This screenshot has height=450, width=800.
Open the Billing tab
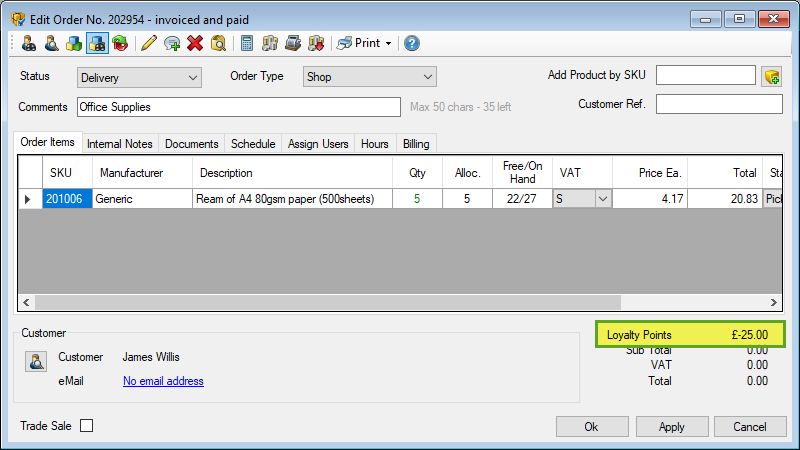tap(416, 144)
